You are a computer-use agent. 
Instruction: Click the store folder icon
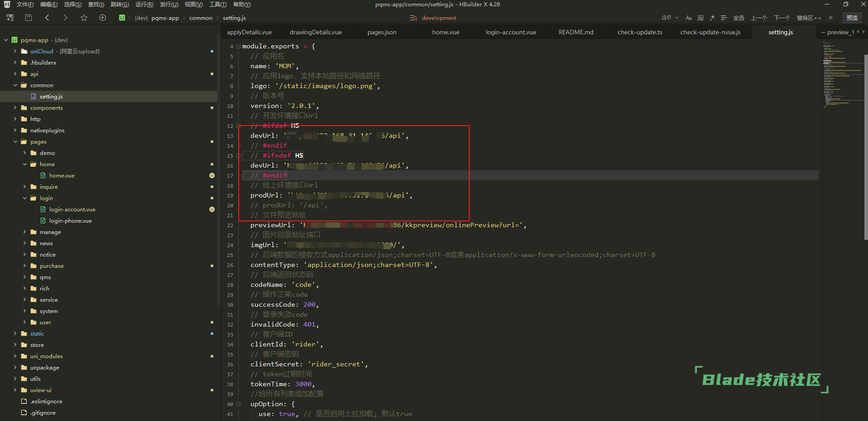point(24,345)
